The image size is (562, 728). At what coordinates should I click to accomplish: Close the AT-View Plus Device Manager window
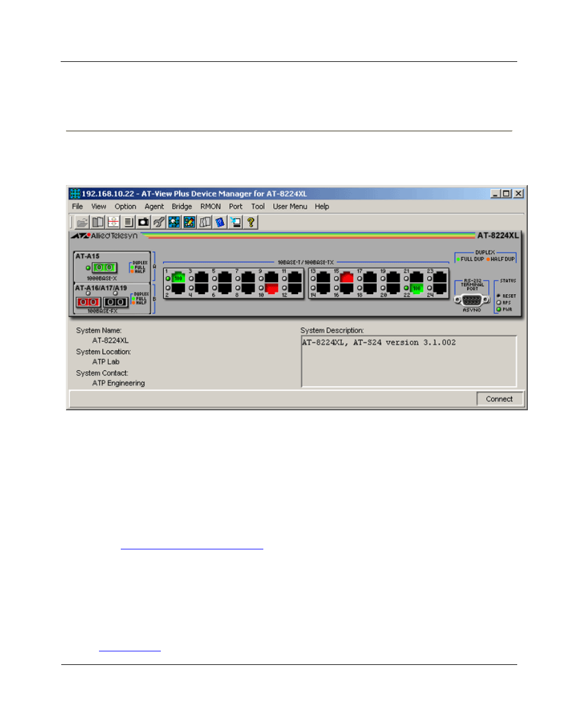[518, 193]
